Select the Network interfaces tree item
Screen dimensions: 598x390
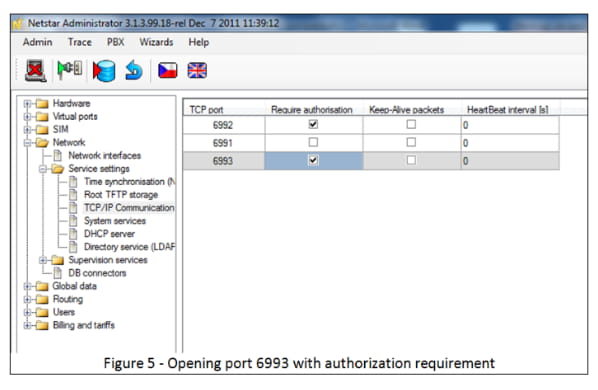(x=104, y=156)
